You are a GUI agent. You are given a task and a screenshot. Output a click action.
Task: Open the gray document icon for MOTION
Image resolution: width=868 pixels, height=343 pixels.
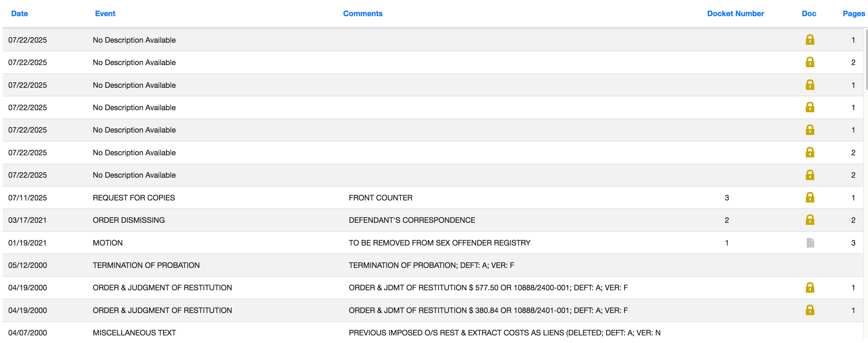point(810,243)
